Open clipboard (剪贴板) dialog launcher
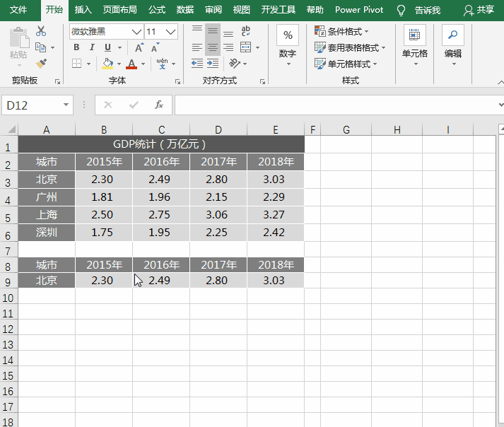 [57, 82]
